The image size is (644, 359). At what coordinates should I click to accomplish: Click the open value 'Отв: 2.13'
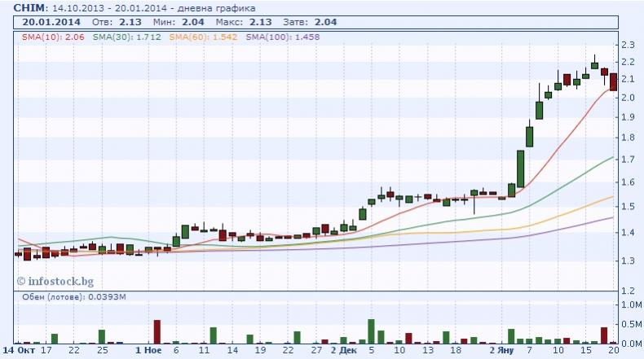117,22
